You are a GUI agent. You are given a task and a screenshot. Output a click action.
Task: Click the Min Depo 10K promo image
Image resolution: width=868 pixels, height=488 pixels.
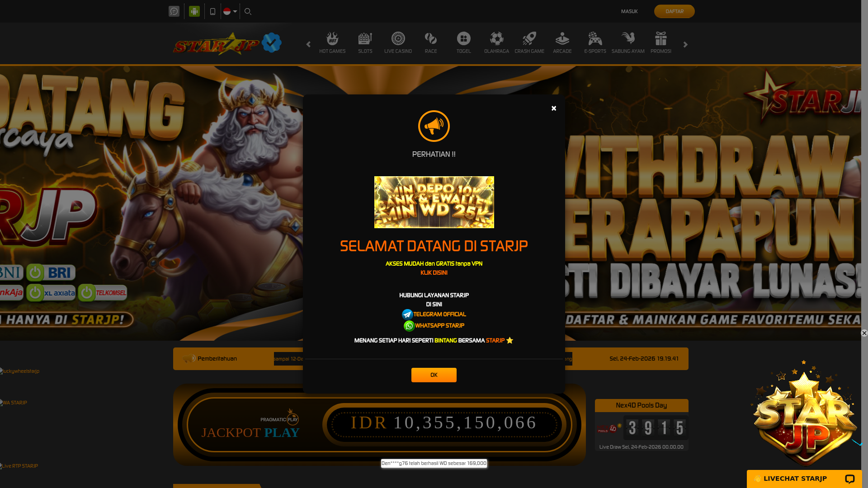click(x=434, y=202)
